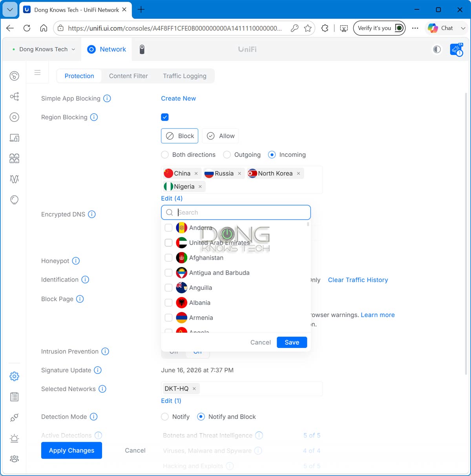Open the alarm siren icon in the sidebar
471x476 pixels.
click(15, 438)
